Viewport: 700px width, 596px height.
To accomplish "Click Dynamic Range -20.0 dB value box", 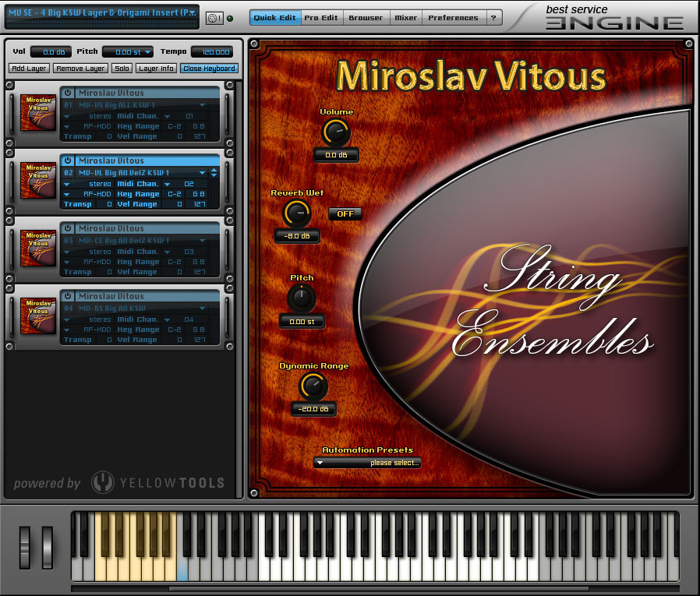I will pos(313,409).
